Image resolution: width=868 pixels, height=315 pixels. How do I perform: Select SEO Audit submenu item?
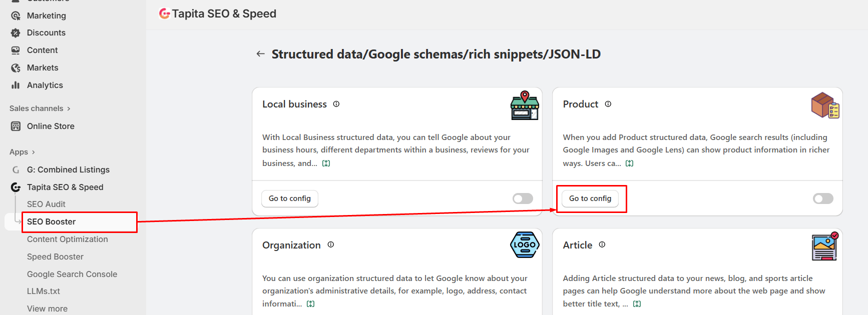46,204
